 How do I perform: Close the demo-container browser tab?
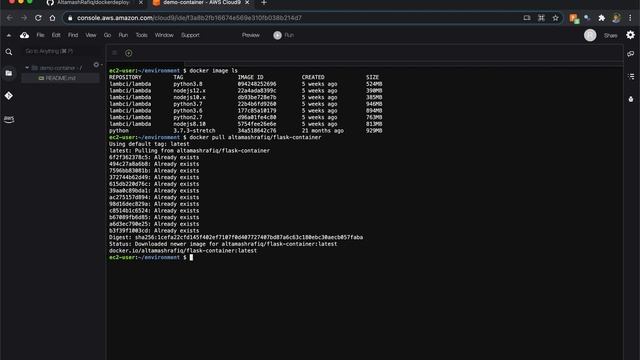[x=247, y=3]
